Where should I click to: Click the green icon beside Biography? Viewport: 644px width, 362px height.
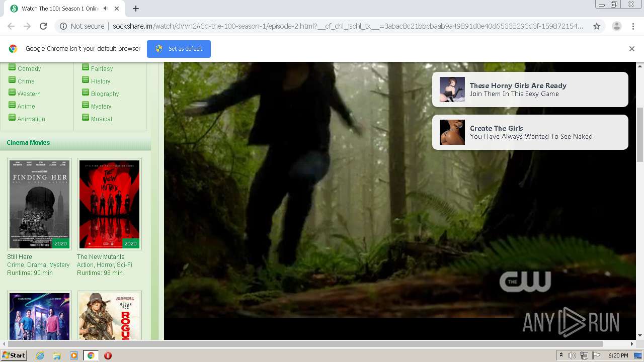[x=86, y=92]
